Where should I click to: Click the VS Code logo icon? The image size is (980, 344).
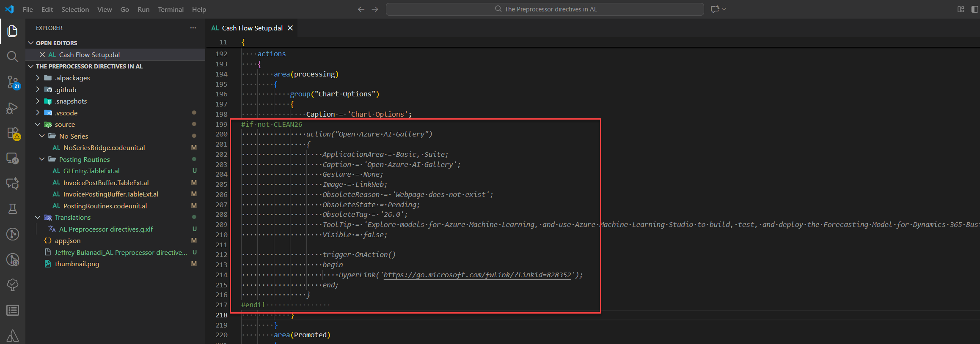pos(9,9)
